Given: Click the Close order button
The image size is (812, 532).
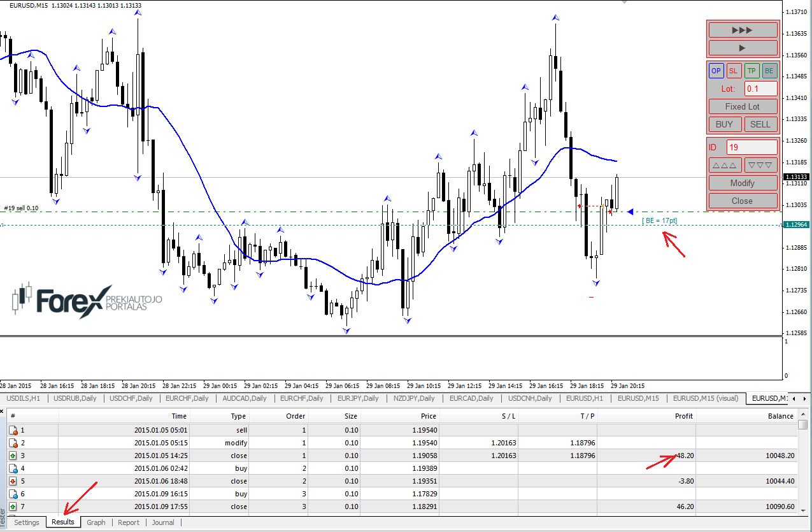Looking at the screenshot, I should pos(743,201).
